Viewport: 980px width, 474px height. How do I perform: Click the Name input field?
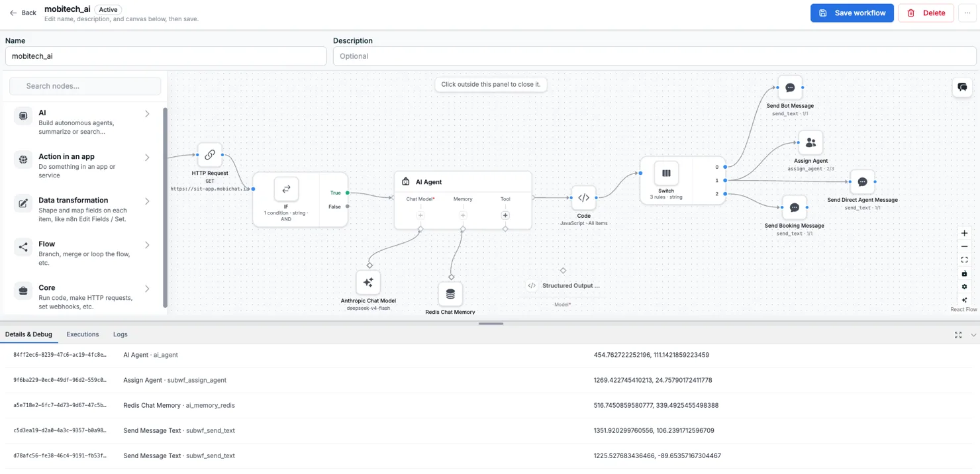coord(166,56)
